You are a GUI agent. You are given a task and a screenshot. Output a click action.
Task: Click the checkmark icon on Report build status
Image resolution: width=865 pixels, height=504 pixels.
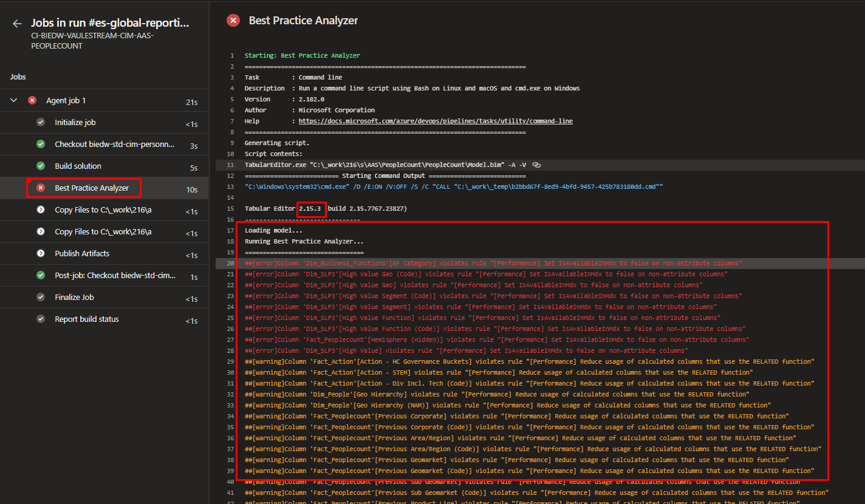[x=40, y=319]
